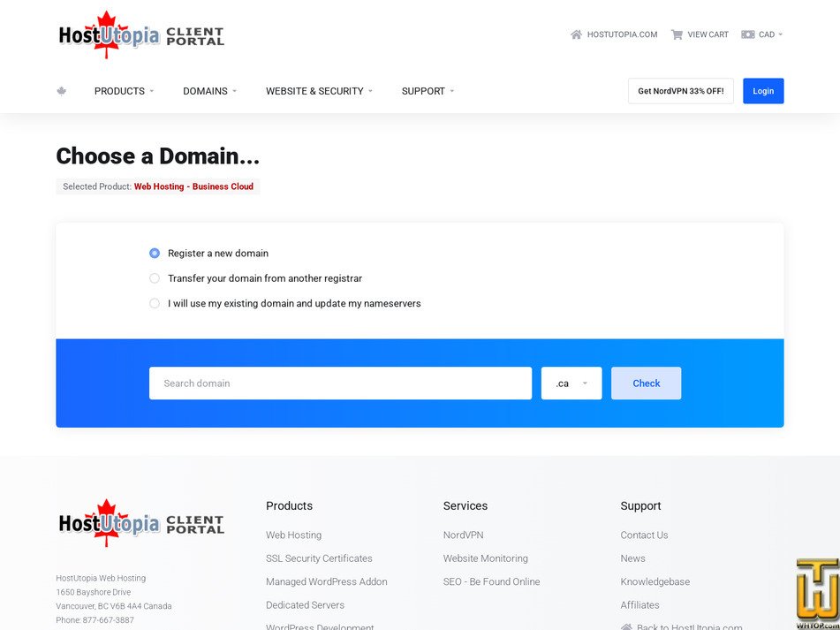Open the Support navigation menu

coord(428,91)
